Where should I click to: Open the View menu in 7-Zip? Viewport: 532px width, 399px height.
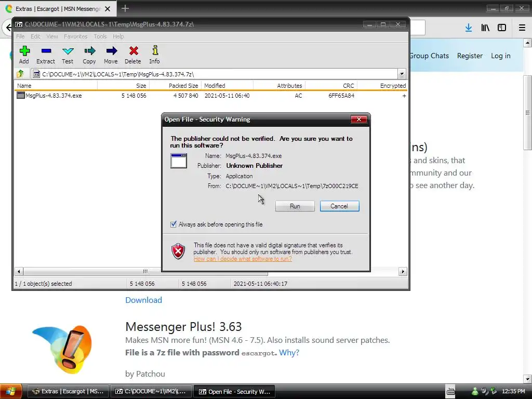pyautogui.click(x=52, y=36)
